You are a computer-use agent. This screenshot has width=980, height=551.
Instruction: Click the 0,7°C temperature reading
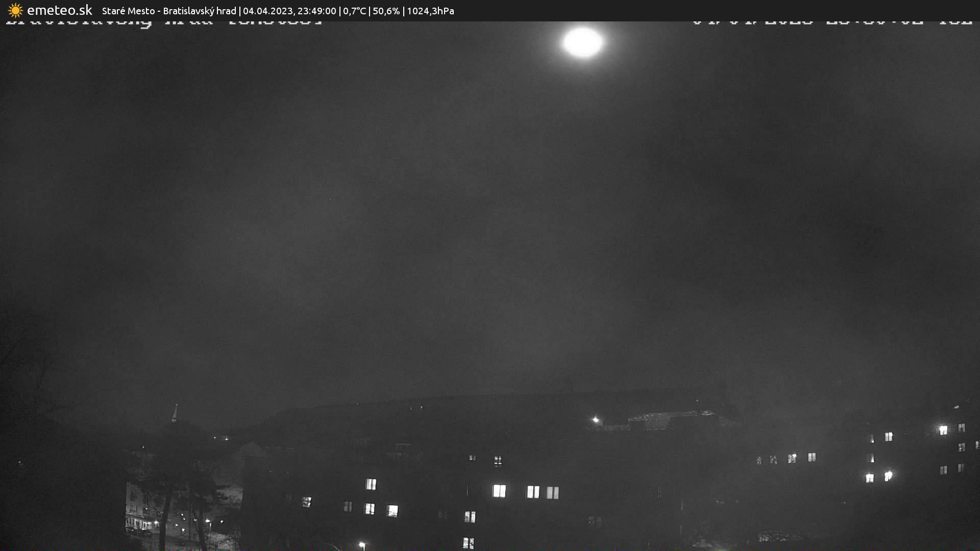pos(354,11)
